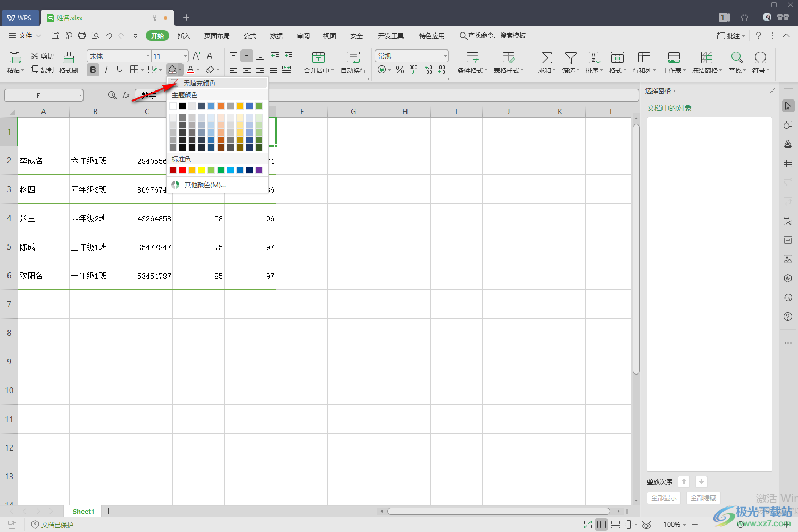Click the percent style icon
798x532 pixels.
coord(400,70)
